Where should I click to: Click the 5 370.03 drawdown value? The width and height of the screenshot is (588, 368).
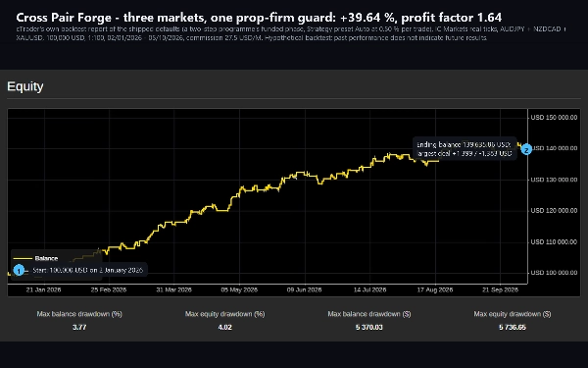click(x=369, y=328)
